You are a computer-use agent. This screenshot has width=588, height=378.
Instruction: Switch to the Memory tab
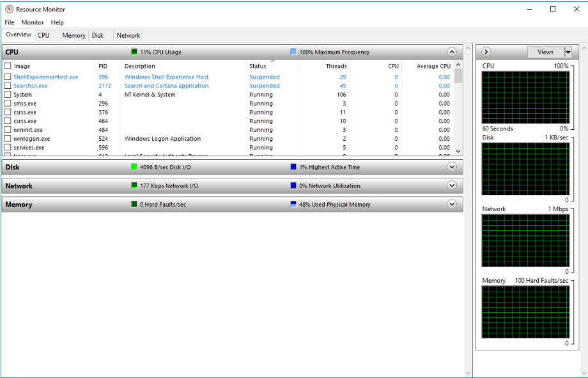point(73,35)
